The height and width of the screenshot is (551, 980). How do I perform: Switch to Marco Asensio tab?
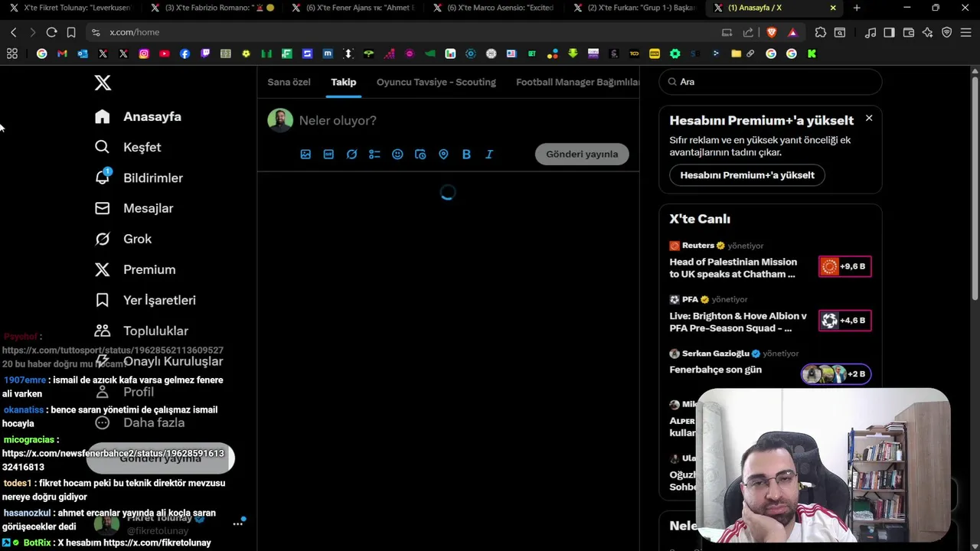(494, 8)
